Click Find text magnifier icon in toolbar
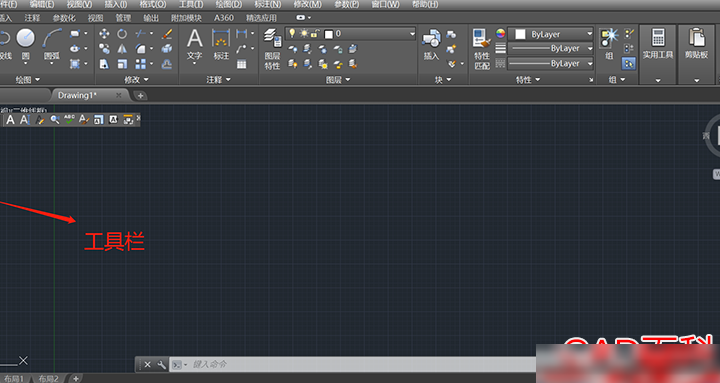 tap(55, 120)
